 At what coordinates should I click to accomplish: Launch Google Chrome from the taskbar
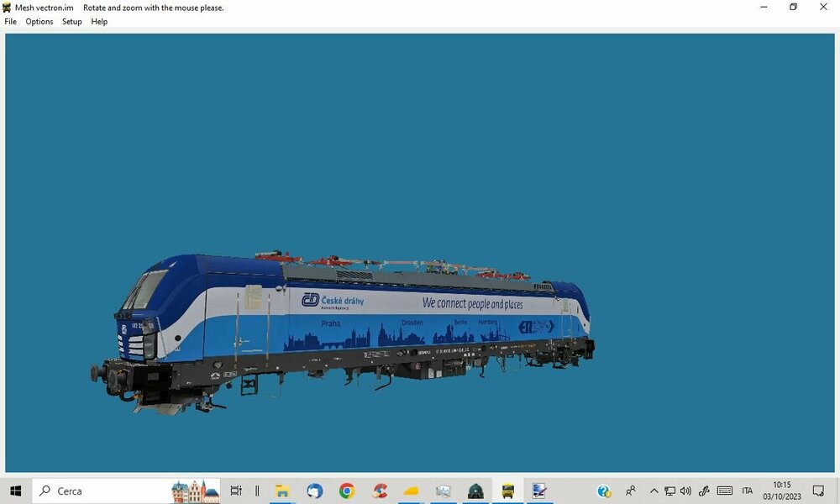coord(347,491)
